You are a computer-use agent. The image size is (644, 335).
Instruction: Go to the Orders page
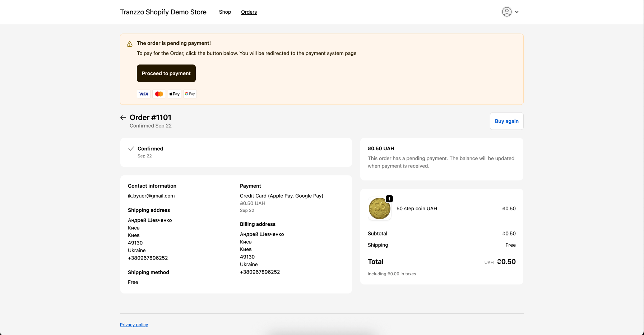pos(249,12)
